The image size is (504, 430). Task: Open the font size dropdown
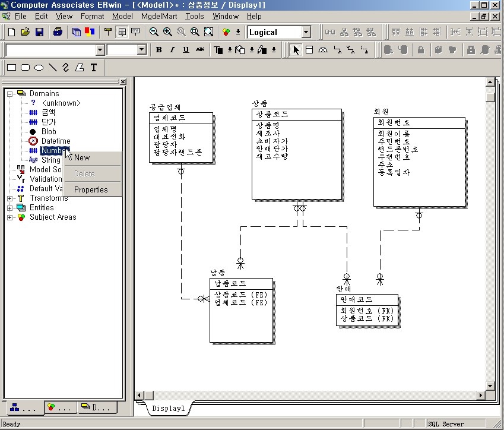click(142, 50)
